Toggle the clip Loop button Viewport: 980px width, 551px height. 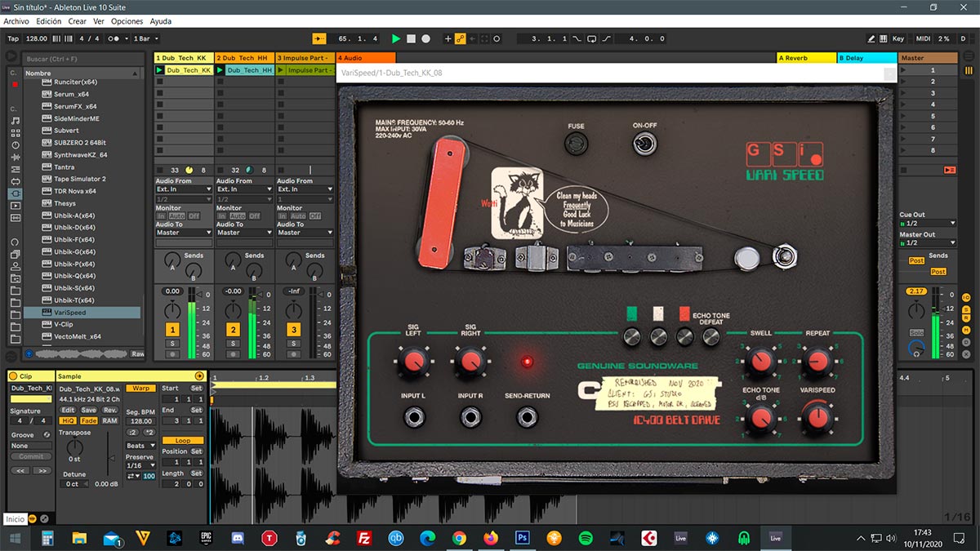point(182,440)
